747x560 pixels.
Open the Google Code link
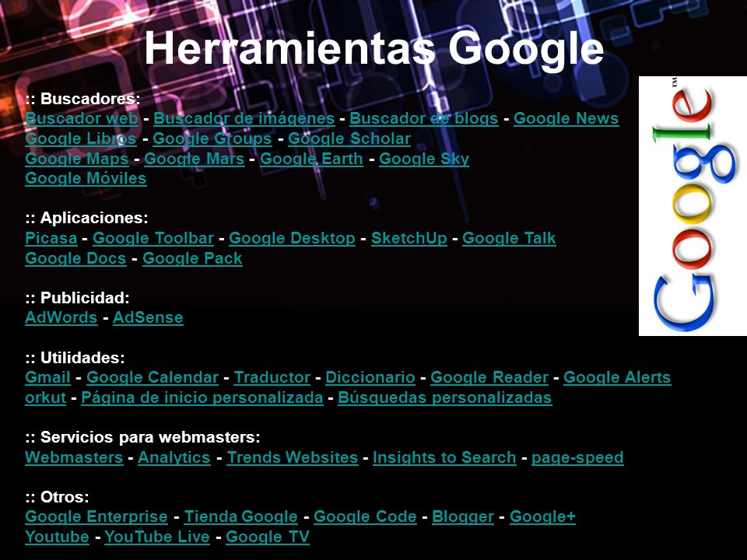pos(365,516)
